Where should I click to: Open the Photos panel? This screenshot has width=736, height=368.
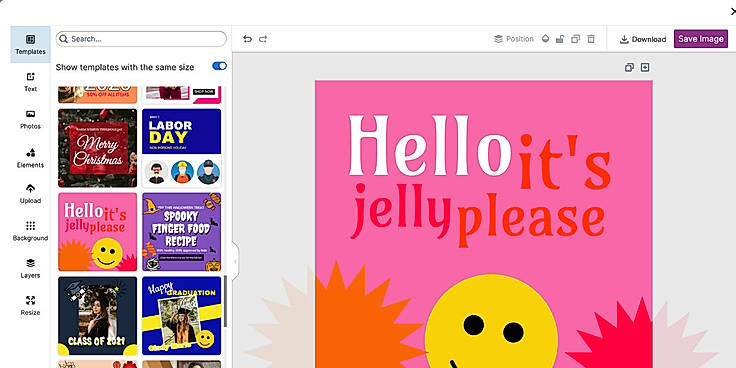coord(31,119)
